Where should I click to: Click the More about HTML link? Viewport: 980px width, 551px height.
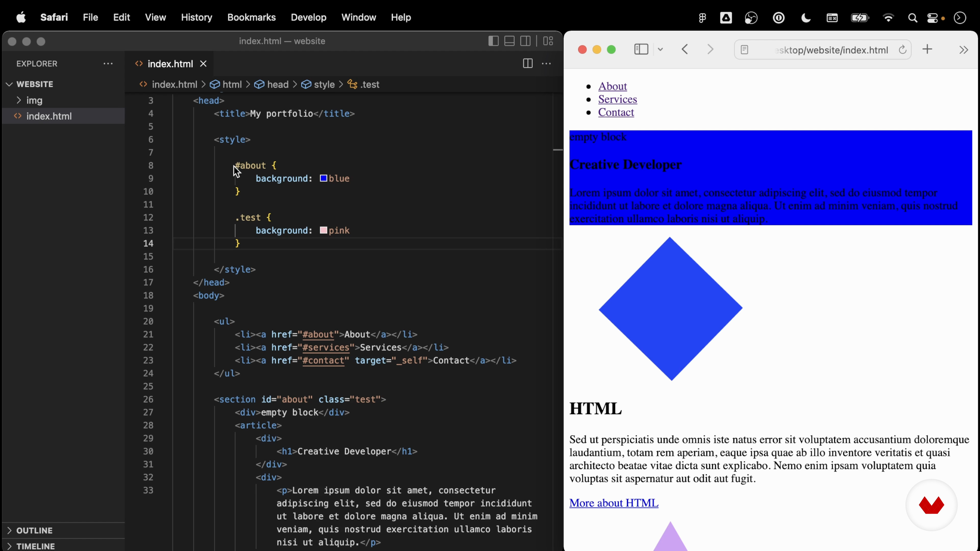tap(614, 503)
